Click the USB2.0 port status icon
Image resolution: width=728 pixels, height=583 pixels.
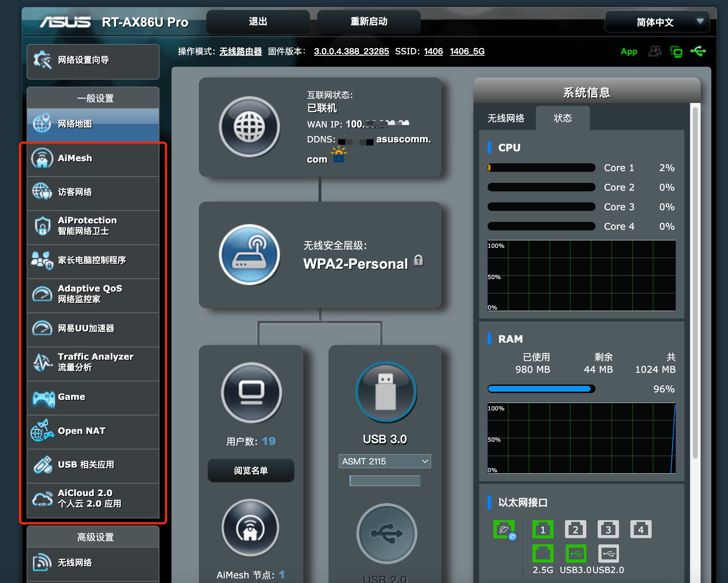[x=608, y=554]
